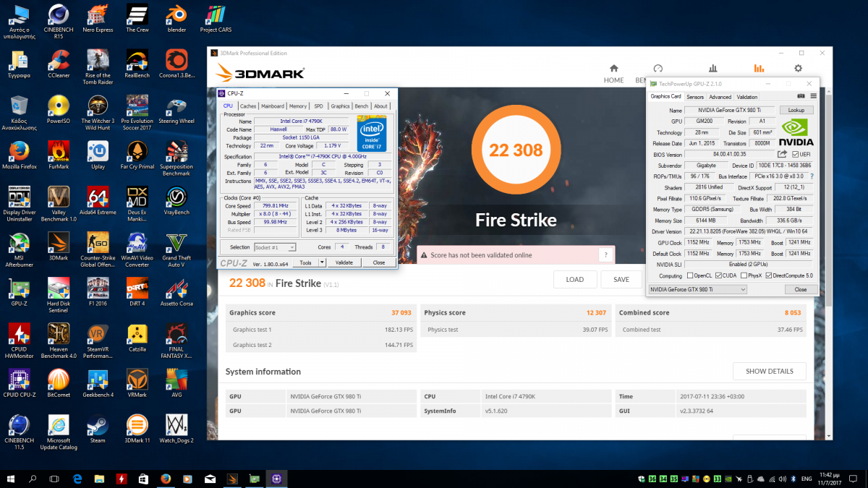Click SHOW DETAILS in System information
The image size is (868, 488).
(x=770, y=372)
